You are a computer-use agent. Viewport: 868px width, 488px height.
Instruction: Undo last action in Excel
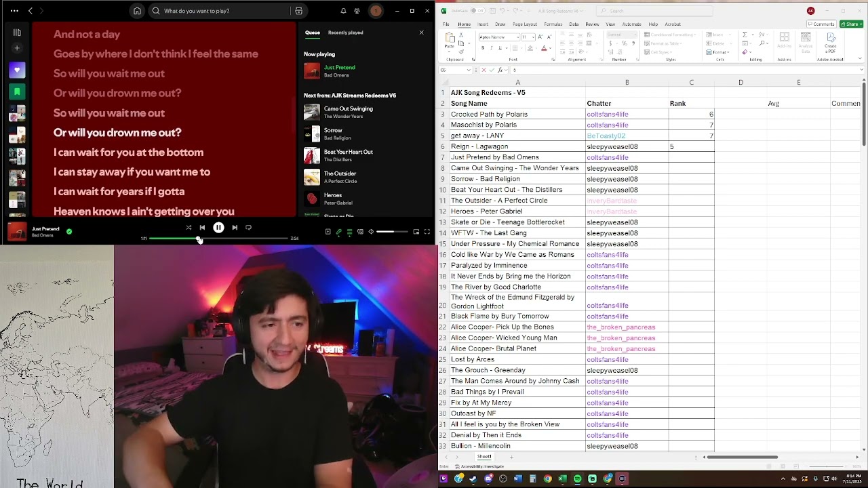click(x=504, y=11)
